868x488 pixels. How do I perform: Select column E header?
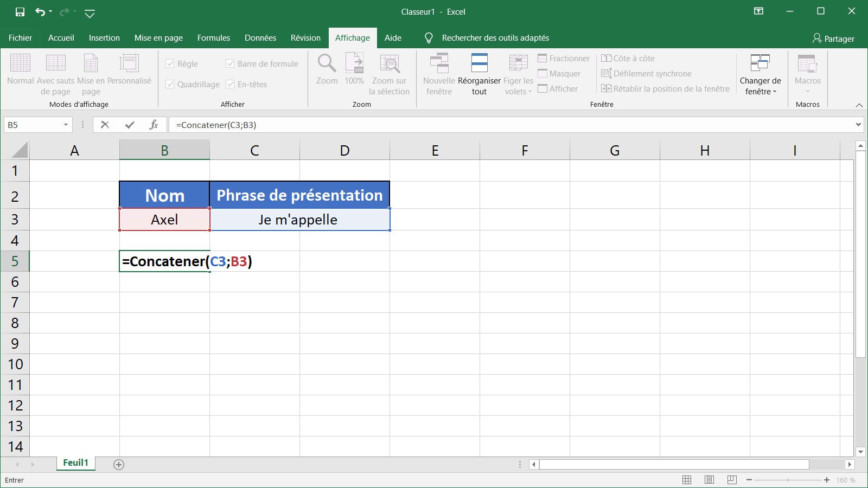pos(435,150)
